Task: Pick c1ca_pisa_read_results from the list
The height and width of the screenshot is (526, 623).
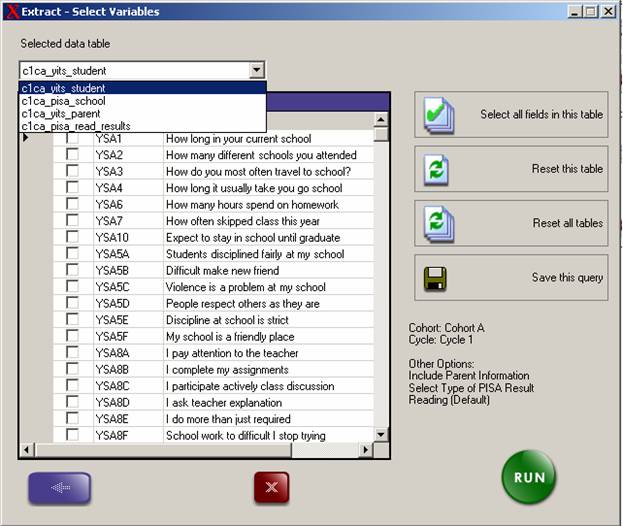Action: pos(75,126)
